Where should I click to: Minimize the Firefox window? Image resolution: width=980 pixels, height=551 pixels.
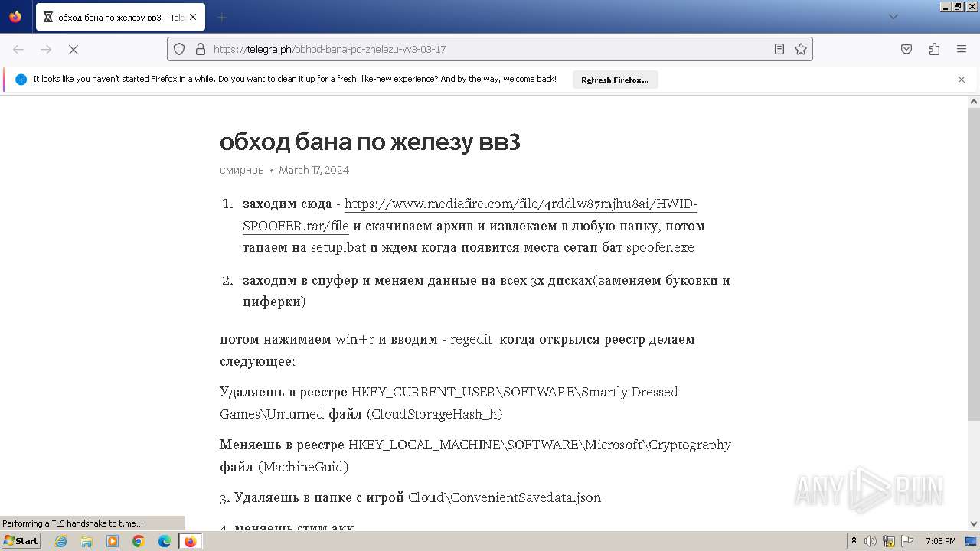tap(946, 6)
